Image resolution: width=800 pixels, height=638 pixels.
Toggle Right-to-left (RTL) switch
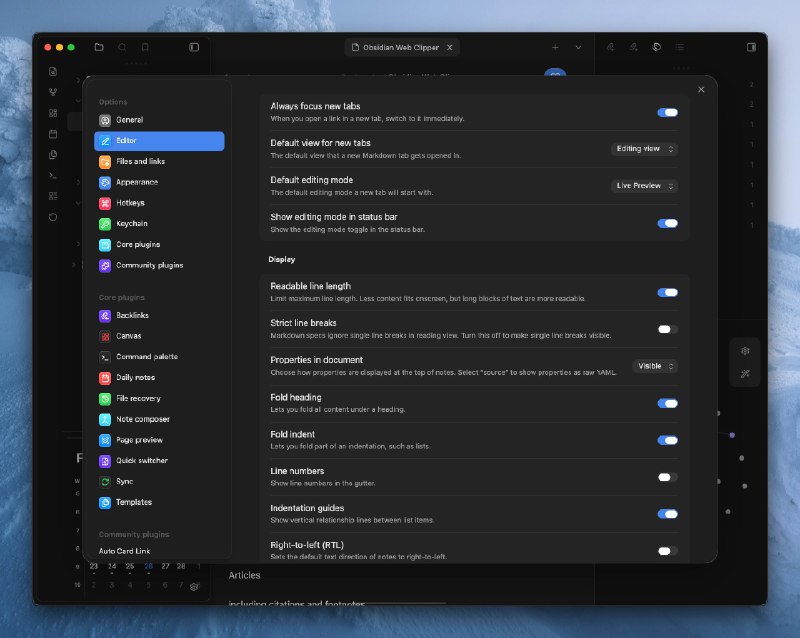667,551
